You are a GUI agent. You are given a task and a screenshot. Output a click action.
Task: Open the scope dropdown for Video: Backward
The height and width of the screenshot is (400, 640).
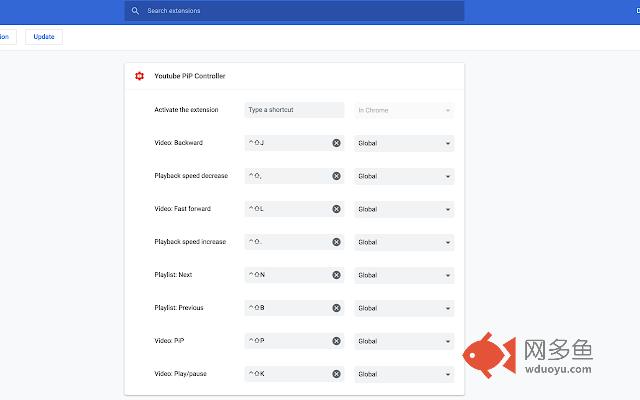point(404,143)
